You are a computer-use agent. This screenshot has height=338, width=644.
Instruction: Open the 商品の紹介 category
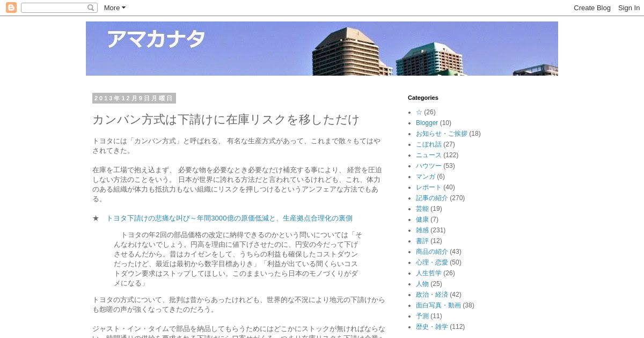tap(432, 252)
